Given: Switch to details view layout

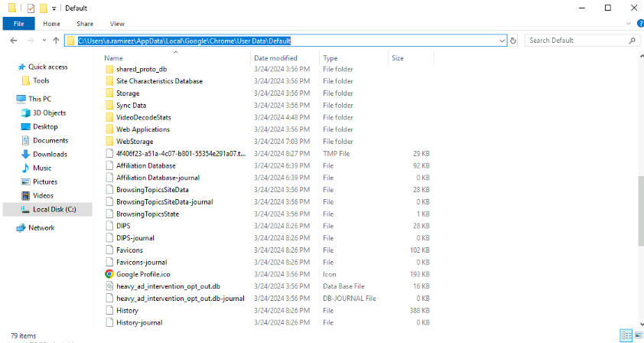Looking at the screenshot, I should 626,335.
